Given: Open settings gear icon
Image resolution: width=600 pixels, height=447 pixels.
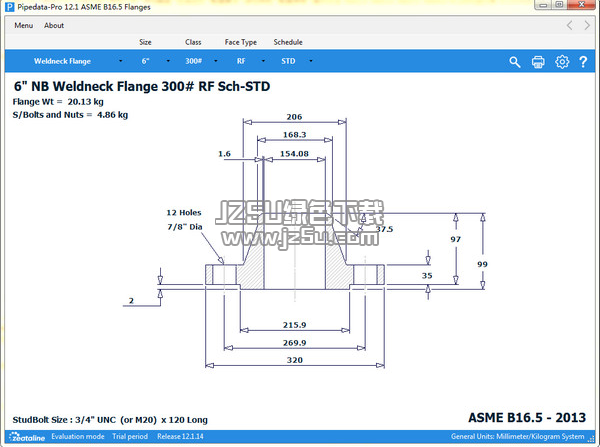Looking at the screenshot, I should point(562,62).
